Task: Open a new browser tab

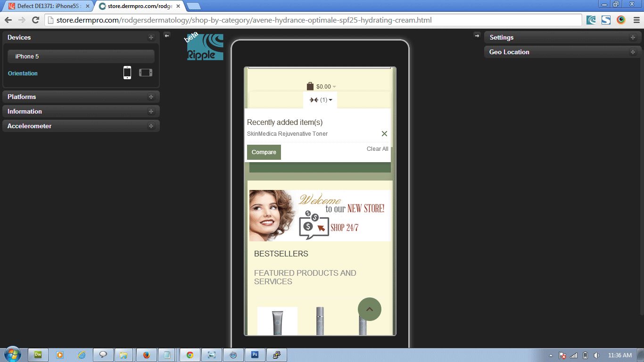Action: 193,7
